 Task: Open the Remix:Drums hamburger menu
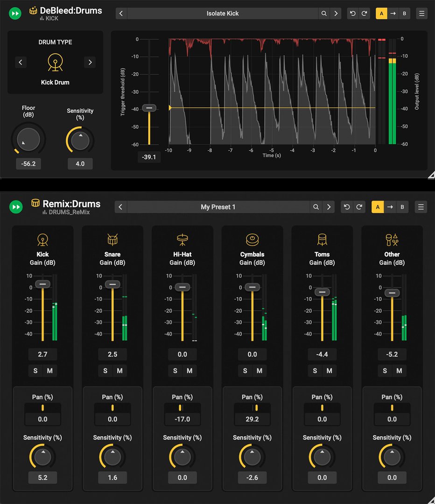coord(421,207)
